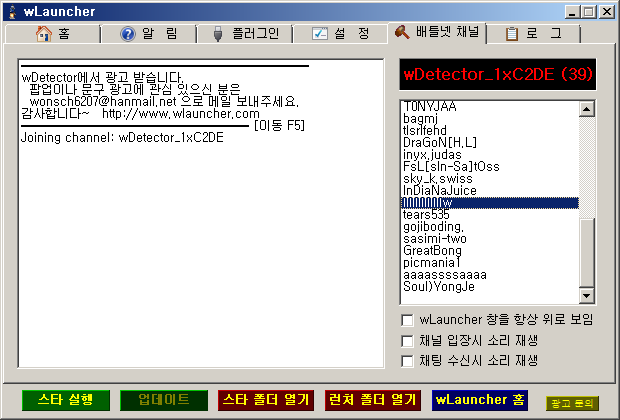
Task: Click user list scroll down arrow
Action: tap(587, 295)
